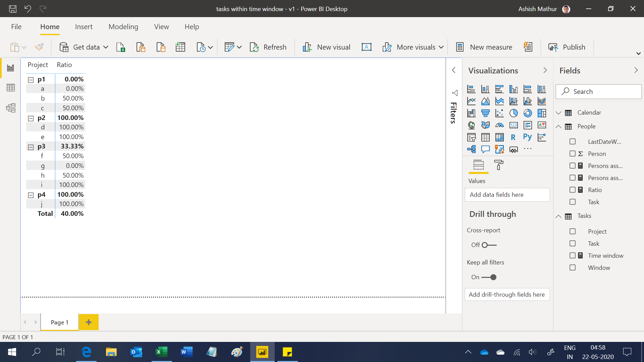The image size is (644, 362).
Task: Select the Map visualization icon
Action: pos(471,125)
